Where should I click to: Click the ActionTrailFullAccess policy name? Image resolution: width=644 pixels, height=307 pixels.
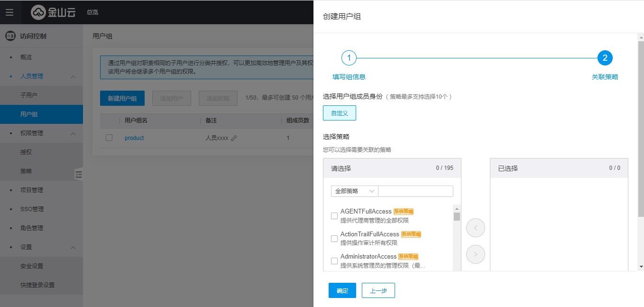pos(370,234)
